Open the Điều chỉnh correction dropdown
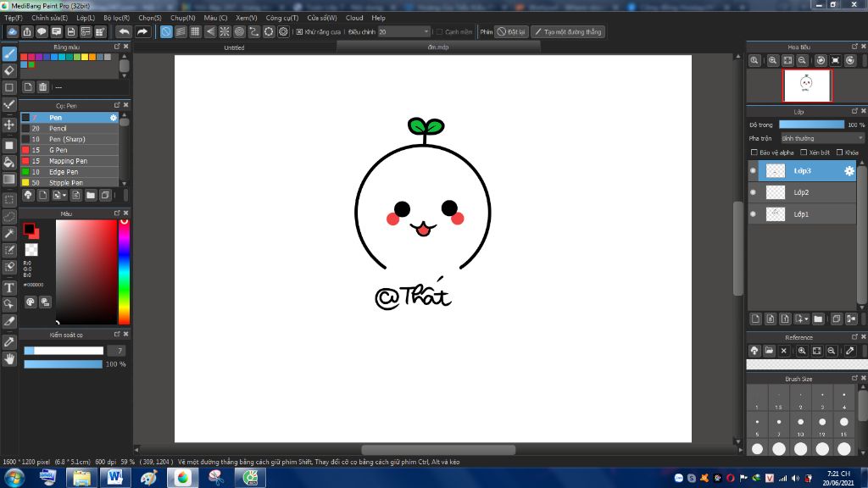 coord(403,32)
